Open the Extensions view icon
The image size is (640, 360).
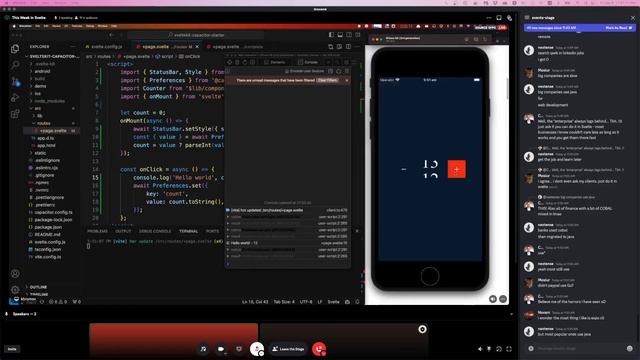[15, 113]
